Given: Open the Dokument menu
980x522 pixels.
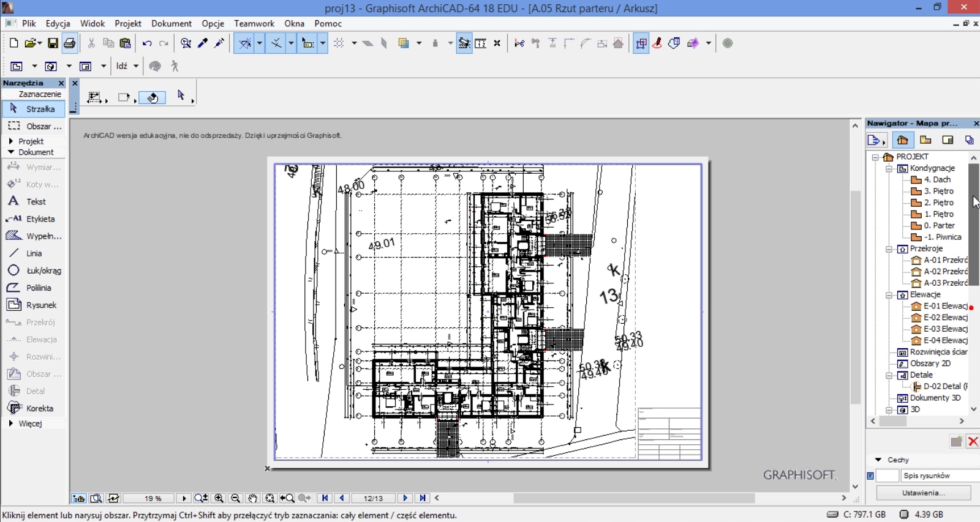Looking at the screenshot, I should click(x=171, y=23).
